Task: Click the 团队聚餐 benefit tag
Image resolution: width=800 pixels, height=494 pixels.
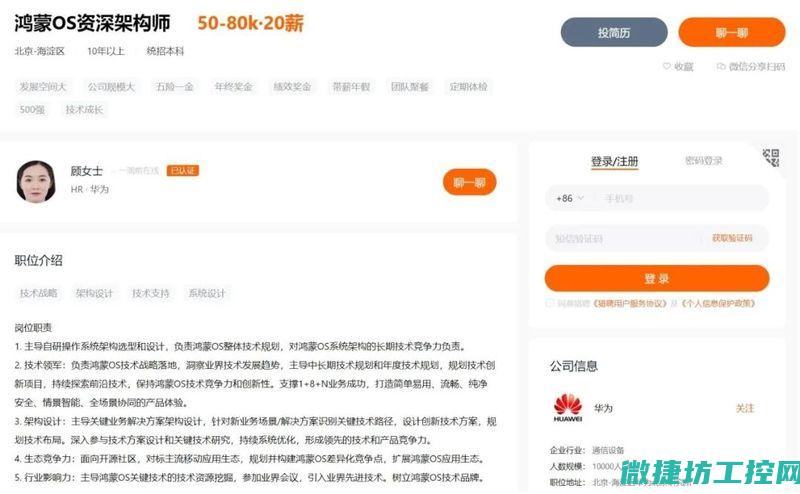Action: pyautogui.click(x=410, y=87)
